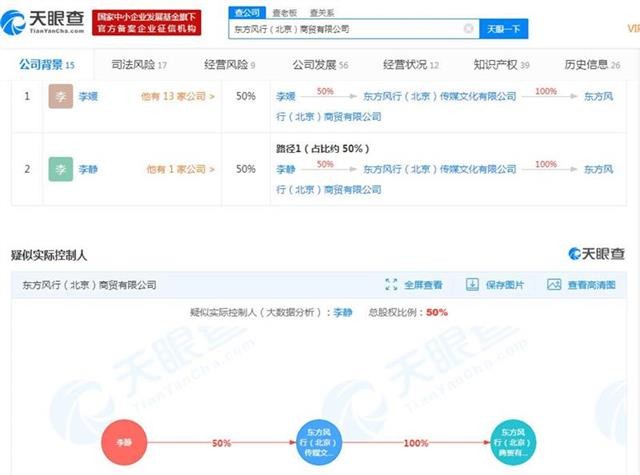Select the blue 东方风行 传媒文化 chart node

click(x=321, y=441)
